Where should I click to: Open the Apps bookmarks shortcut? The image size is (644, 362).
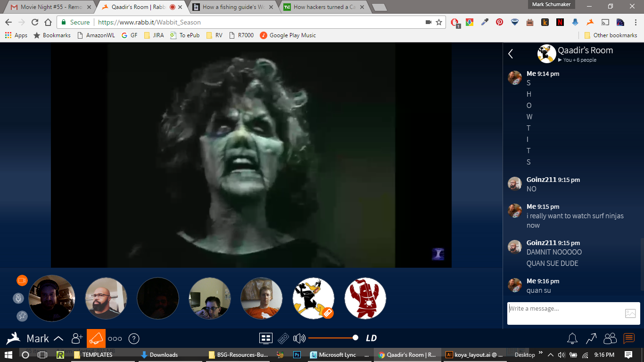pyautogui.click(x=16, y=35)
